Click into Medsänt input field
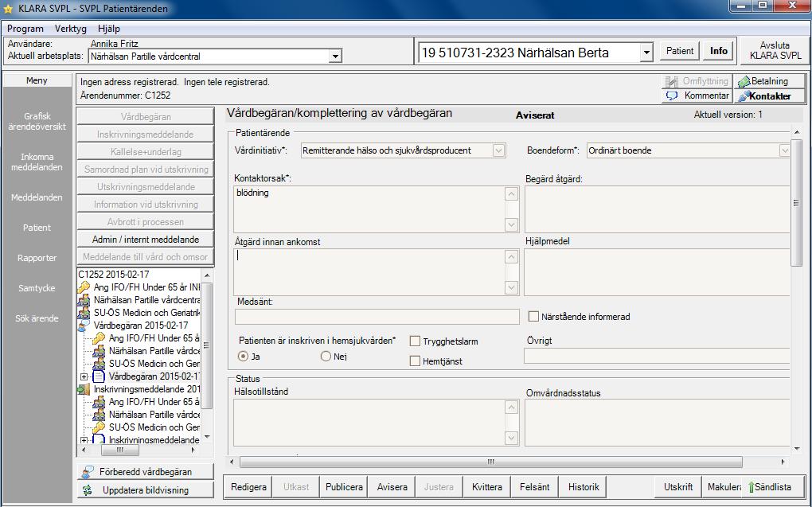The height and width of the screenshot is (507, 812). tap(377, 317)
